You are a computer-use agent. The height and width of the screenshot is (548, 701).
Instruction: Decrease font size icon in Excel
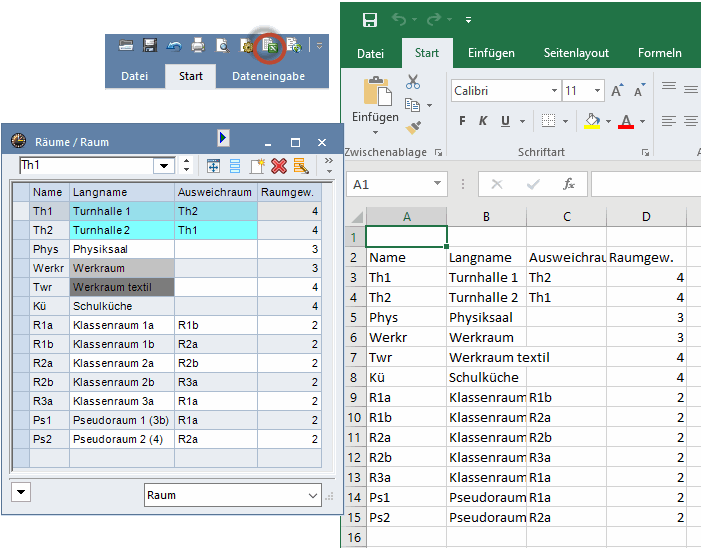(640, 90)
